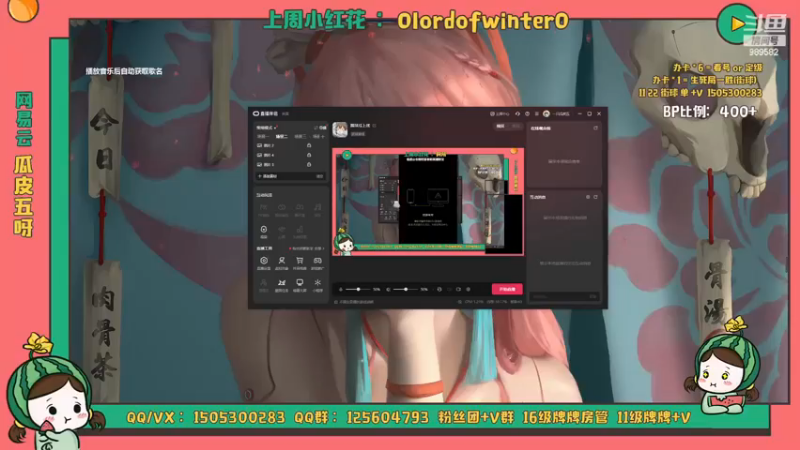Click the streamer profile picture thumbnail
The height and width of the screenshot is (450, 800).
click(340, 130)
